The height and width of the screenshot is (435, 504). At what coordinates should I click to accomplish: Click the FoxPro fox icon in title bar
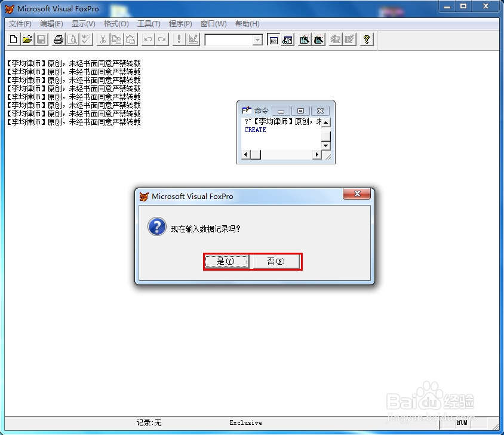(x=10, y=9)
